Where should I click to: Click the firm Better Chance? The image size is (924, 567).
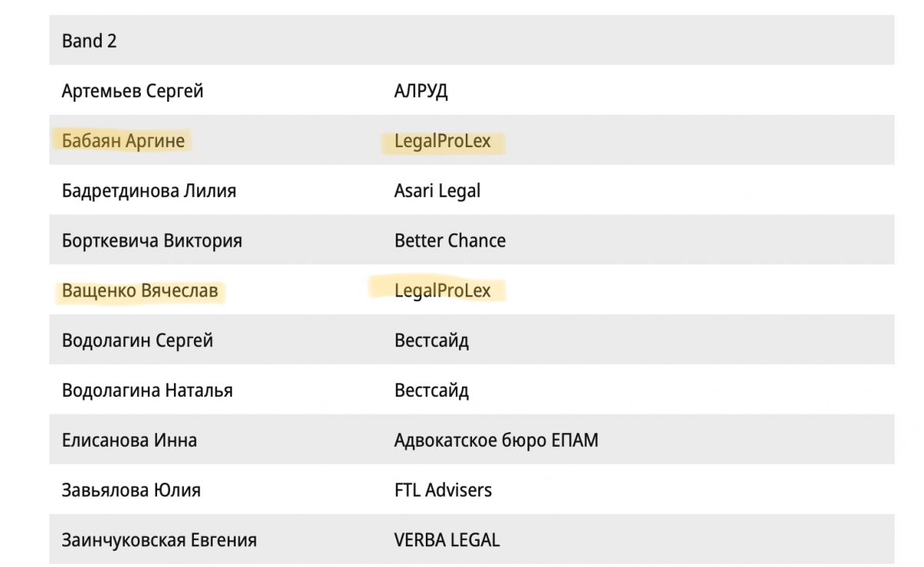point(450,240)
